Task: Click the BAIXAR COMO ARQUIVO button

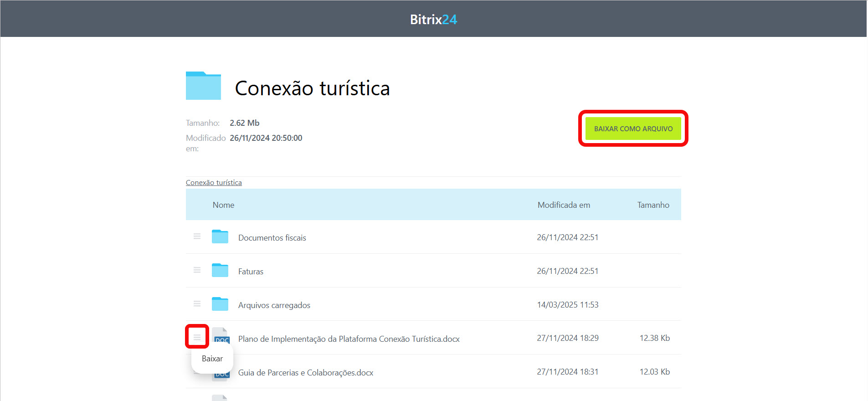Action: click(633, 129)
